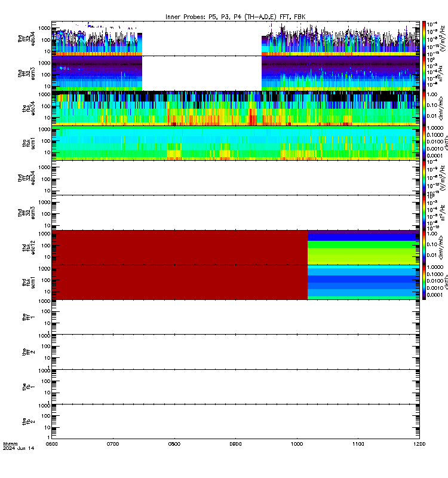Click the data gap in tha fff edc34 panel
Viewport: 448px width, 478px height.
[202, 38]
